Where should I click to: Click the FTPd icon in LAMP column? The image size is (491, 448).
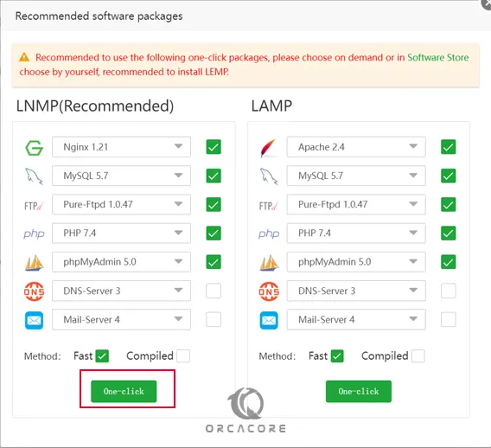pyautogui.click(x=269, y=206)
